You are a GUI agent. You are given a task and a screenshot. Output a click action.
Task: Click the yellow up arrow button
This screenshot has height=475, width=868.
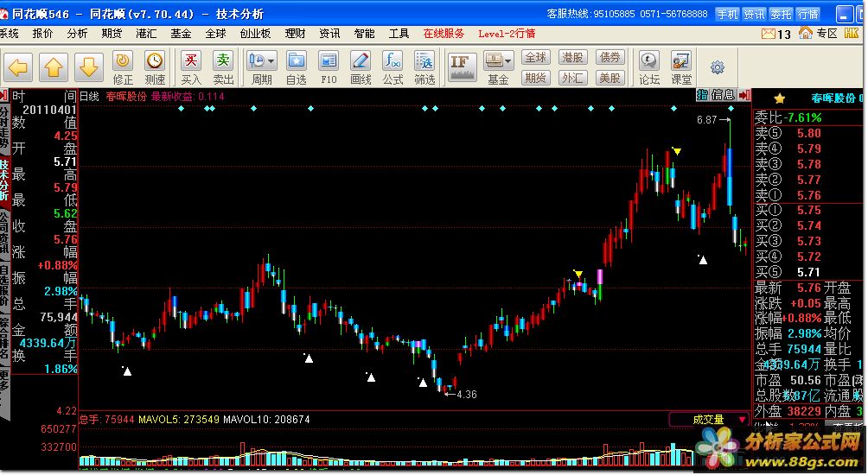coord(53,68)
